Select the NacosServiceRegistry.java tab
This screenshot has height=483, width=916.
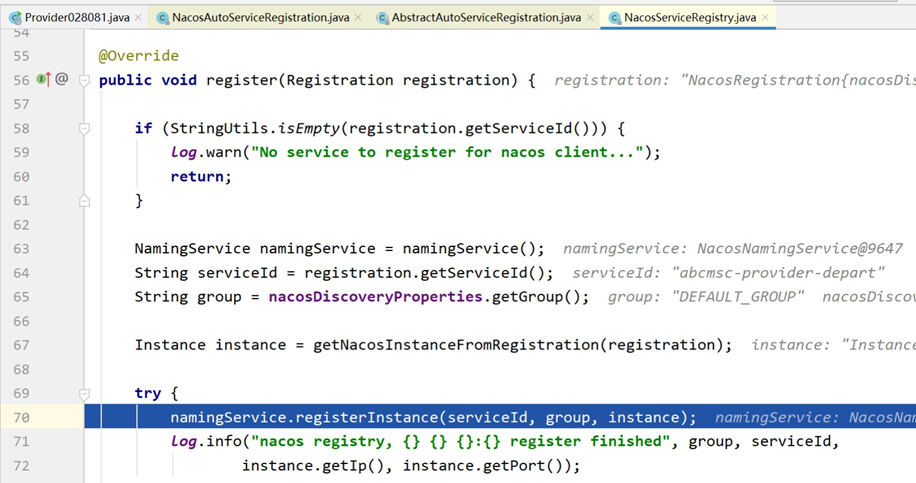(x=689, y=18)
